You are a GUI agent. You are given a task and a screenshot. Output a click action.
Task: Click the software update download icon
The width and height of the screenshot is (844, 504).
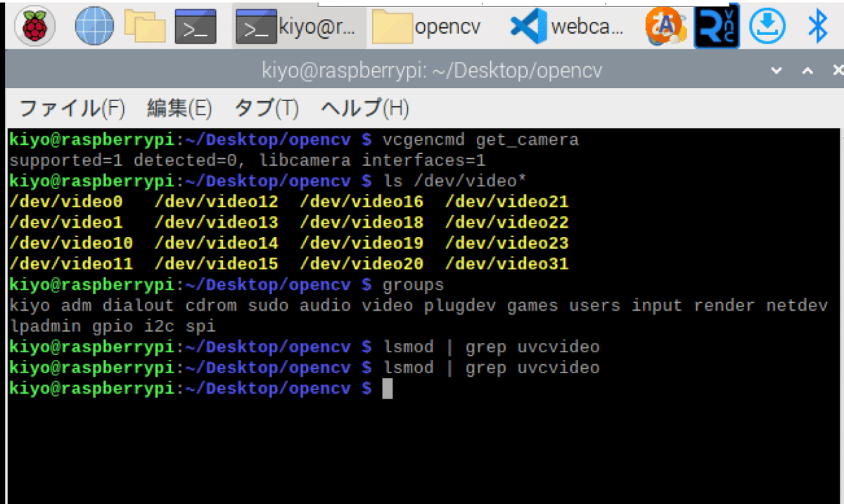pos(767,27)
